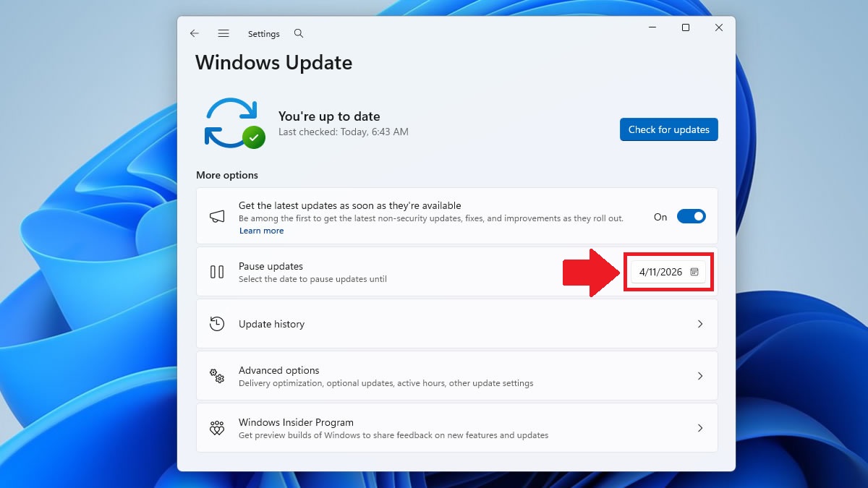Image resolution: width=868 pixels, height=488 pixels.
Task: Click the Advanced options gear icon
Action: pos(216,376)
